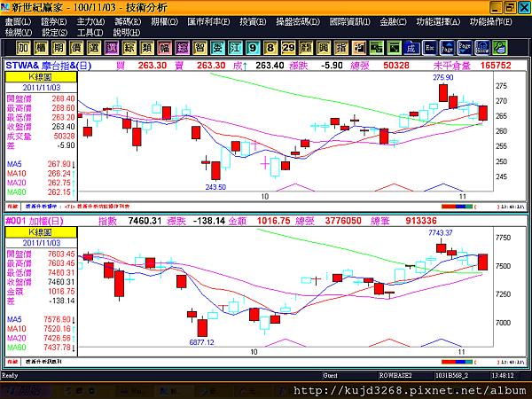Image resolution: width=532 pixels, height=399 pixels.
Task: Open the 操盤密碼(D) menu
Action: pyautogui.click(x=298, y=21)
